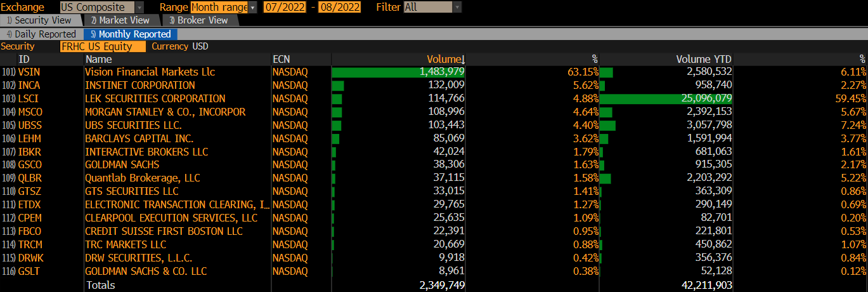868x292 pixels.
Task: Select the Daily Reported toggle
Action: (x=41, y=34)
